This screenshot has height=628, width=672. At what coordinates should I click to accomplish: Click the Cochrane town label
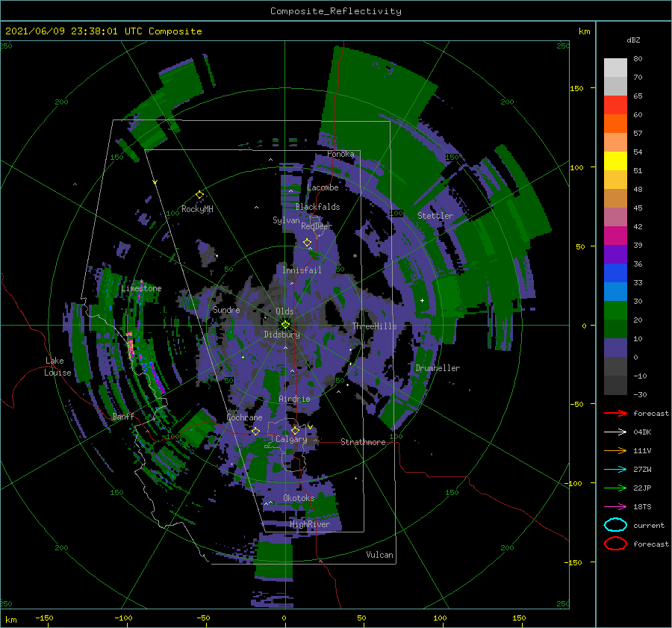coord(244,417)
